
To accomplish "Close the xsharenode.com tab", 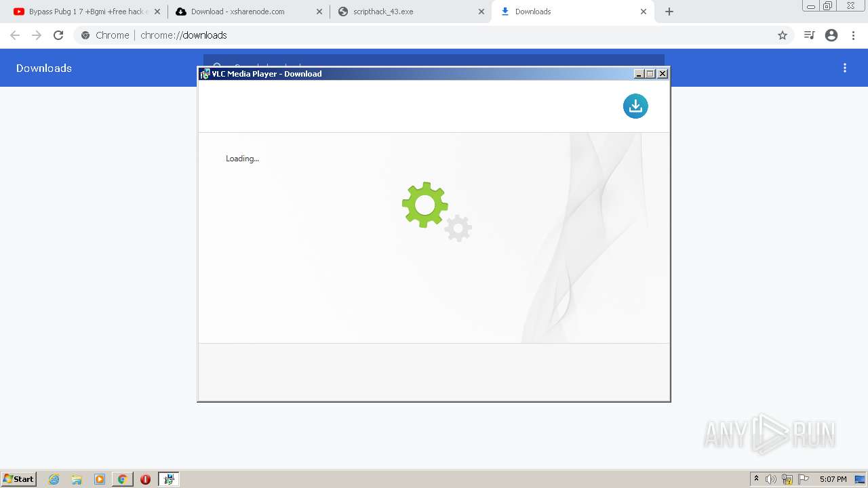I will [319, 12].
